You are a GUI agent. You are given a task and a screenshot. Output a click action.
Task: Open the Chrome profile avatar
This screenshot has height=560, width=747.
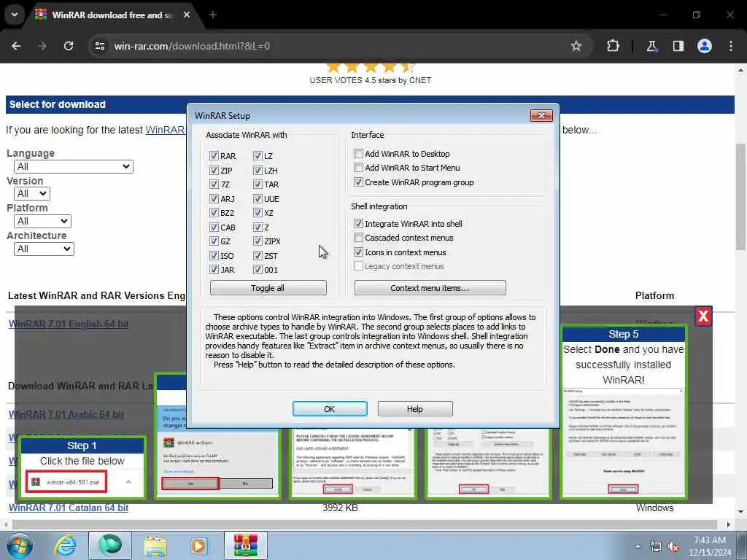click(705, 46)
